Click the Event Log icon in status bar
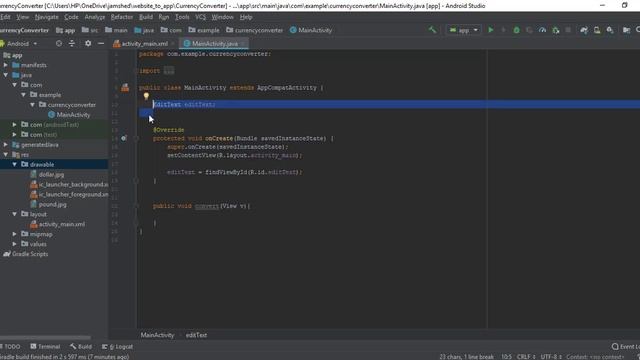 (x=615, y=347)
